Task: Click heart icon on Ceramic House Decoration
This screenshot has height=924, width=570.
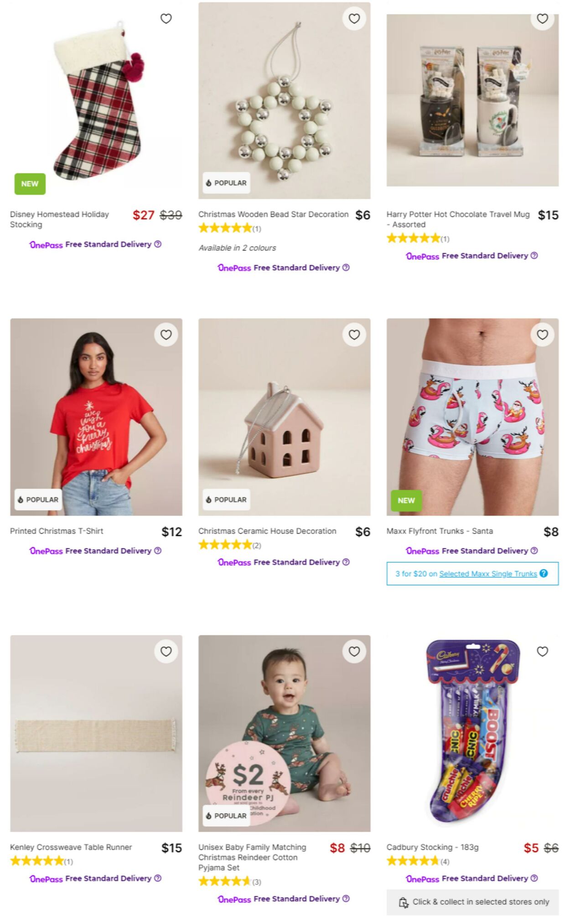Action: (x=354, y=335)
